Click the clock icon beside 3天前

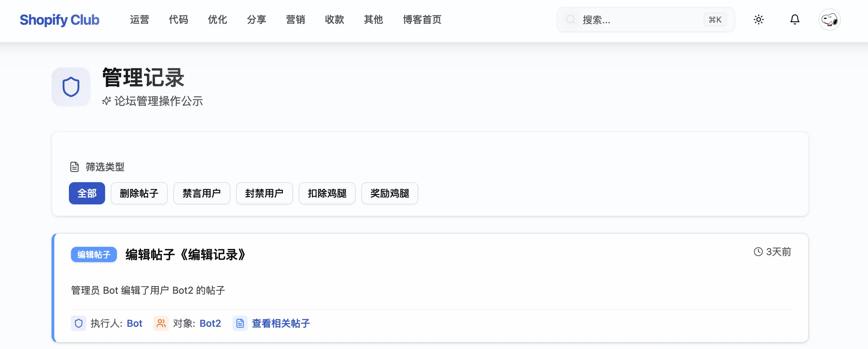click(758, 252)
